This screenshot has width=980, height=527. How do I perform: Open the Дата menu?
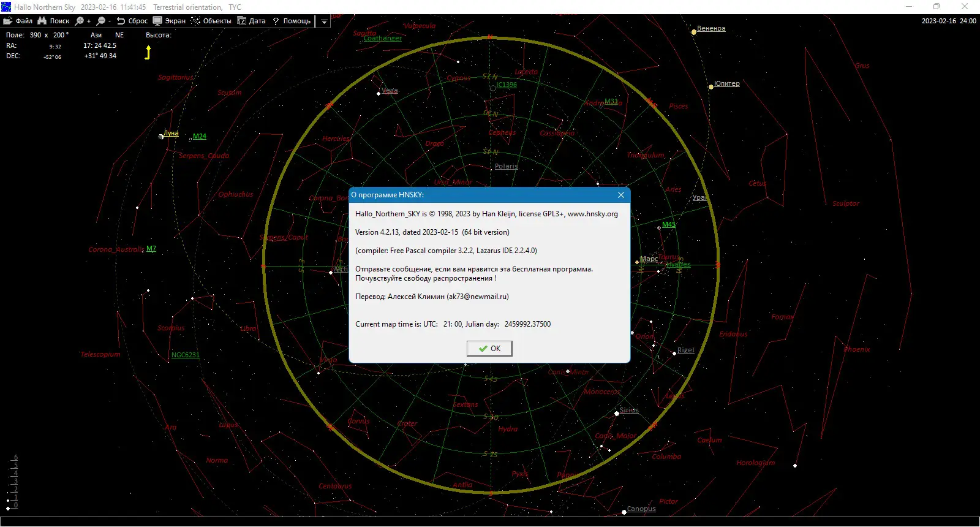point(252,21)
